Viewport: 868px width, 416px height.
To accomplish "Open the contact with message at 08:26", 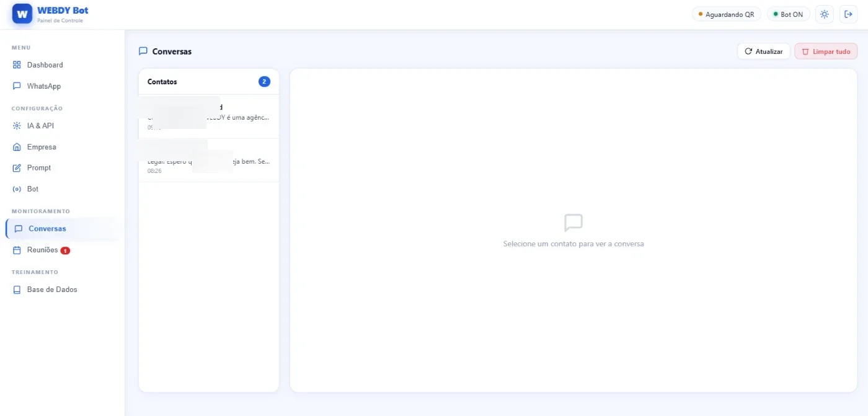I will click(x=209, y=160).
